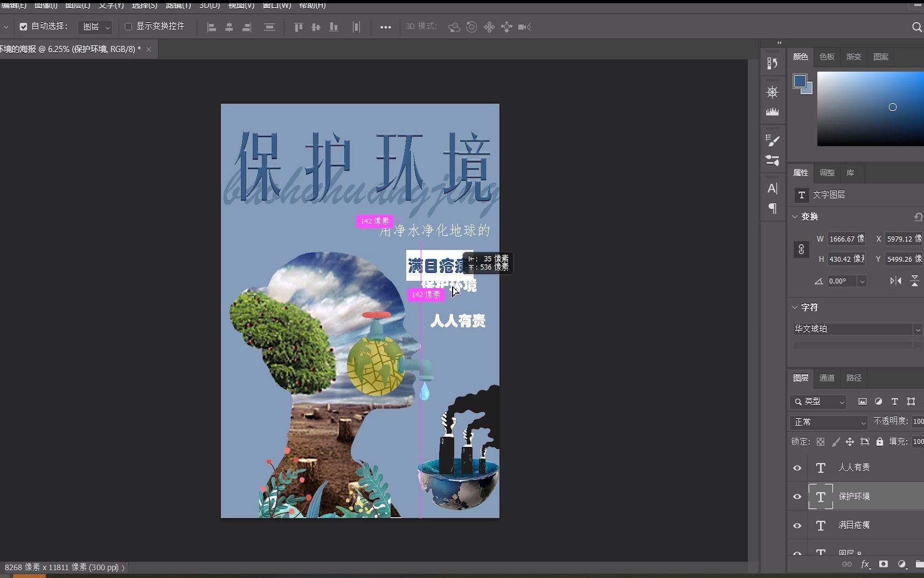Open the 类型 layer filter dropdown
This screenshot has height=578, width=924.
818,402
